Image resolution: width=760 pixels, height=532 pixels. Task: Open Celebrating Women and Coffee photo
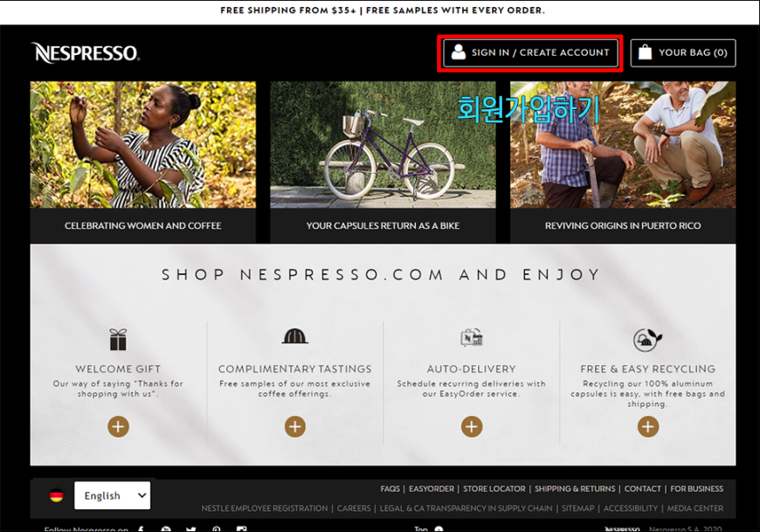coord(143,145)
